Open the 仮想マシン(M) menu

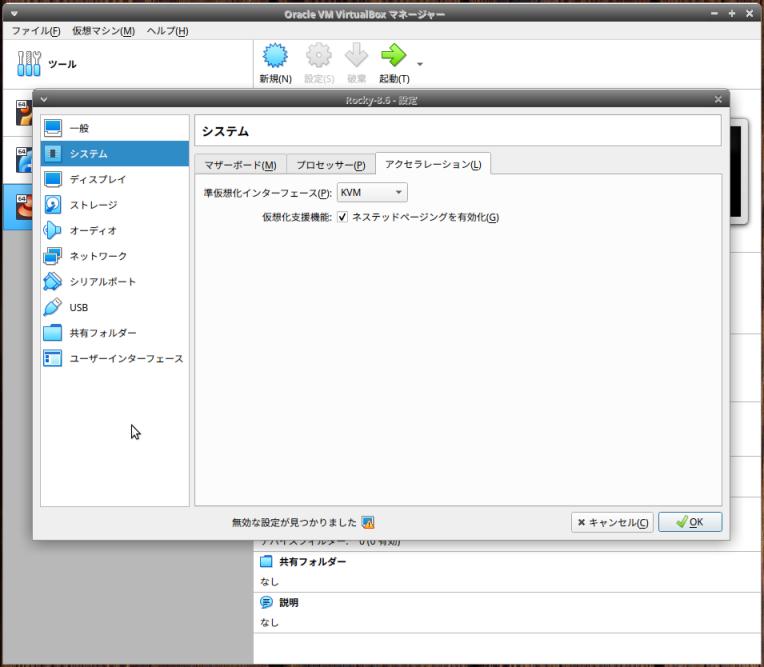coord(103,31)
